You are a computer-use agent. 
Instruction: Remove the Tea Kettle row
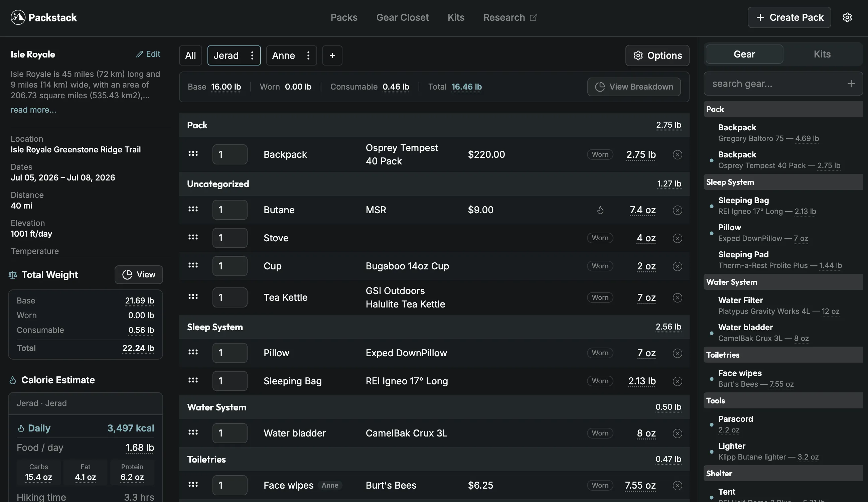click(677, 298)
